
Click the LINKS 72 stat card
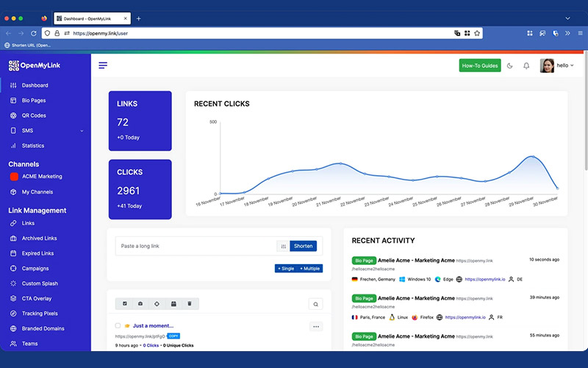[140, 121]
